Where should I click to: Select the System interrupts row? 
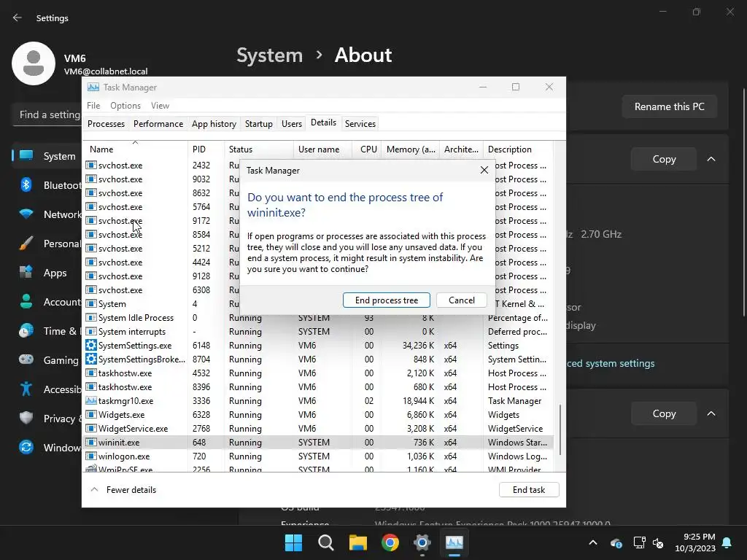(x=318, y=332)
